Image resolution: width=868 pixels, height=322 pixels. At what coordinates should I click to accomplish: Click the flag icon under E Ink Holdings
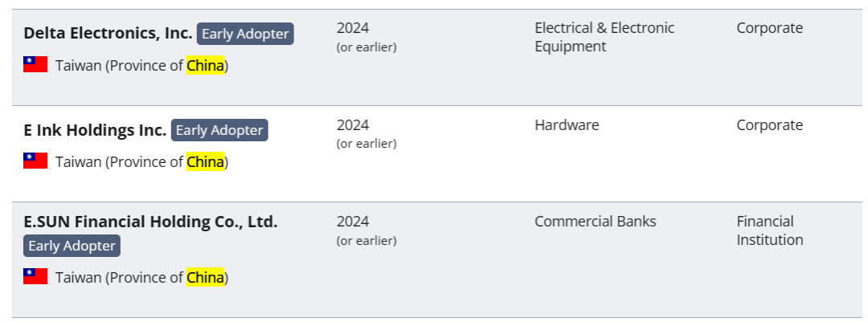(35, 161)
